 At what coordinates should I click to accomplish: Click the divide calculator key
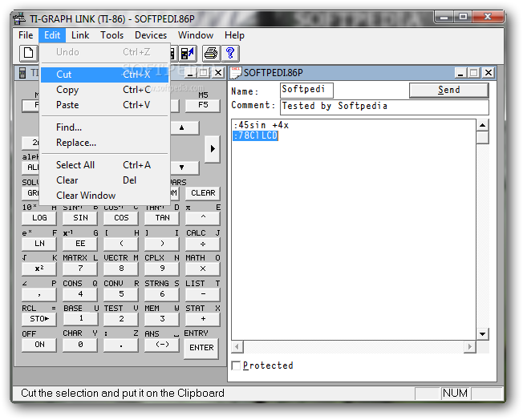203,244
